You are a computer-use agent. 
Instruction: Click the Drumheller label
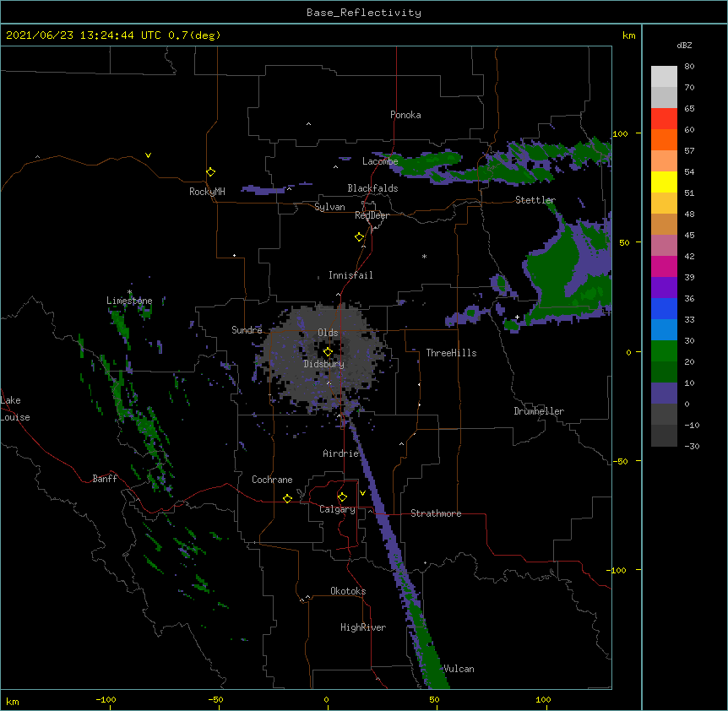pyautogui.click(x=539, y=411)
